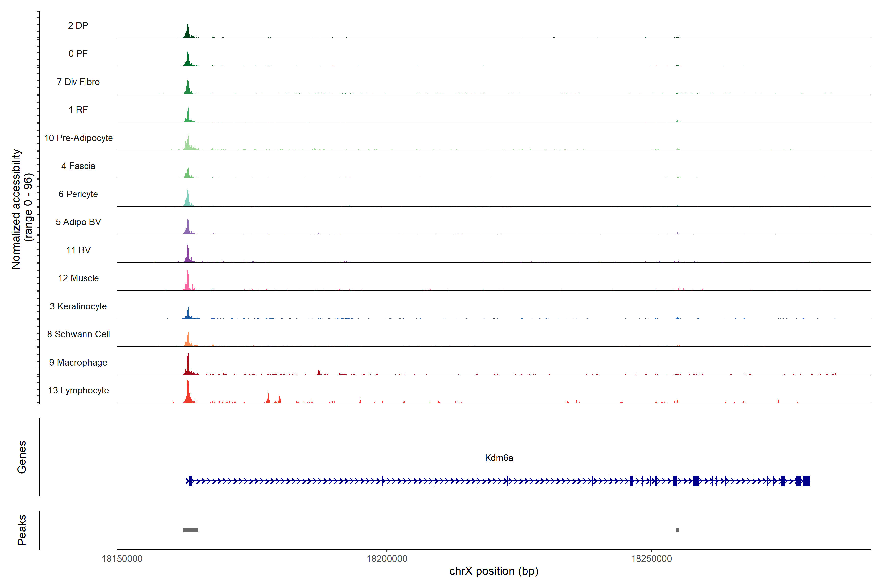The width and height of the screenshot is (882, 588).
Task: Click the Kdm6a gene name
Action: (x=499, y=458)
